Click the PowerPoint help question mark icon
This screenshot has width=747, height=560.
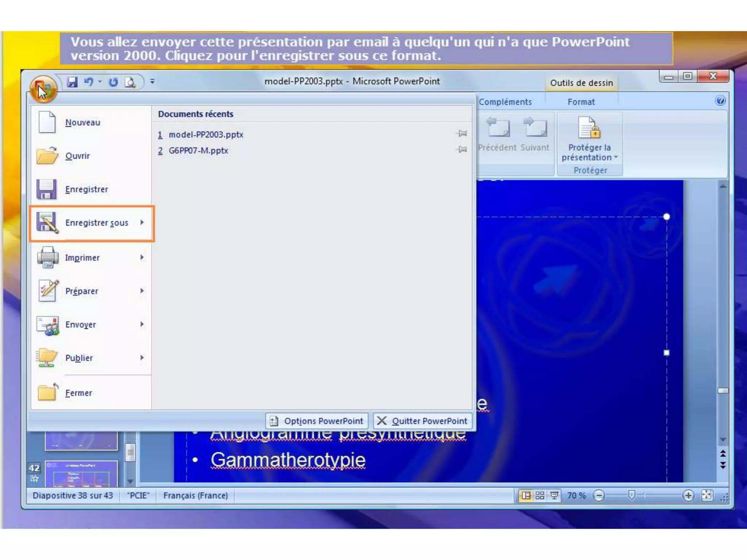pyautogui.click(x=720, y=101)
